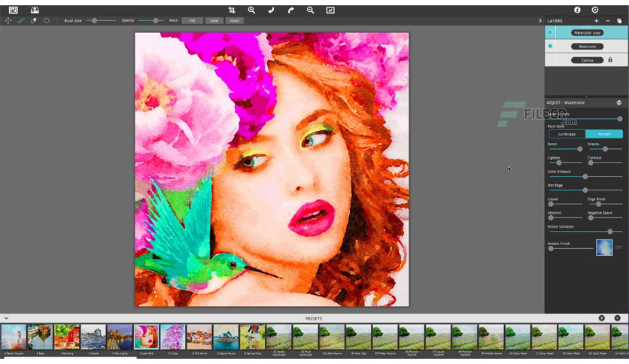Remove preset using minus circle icon
This screenshot has height=364, width=629.
618,318
